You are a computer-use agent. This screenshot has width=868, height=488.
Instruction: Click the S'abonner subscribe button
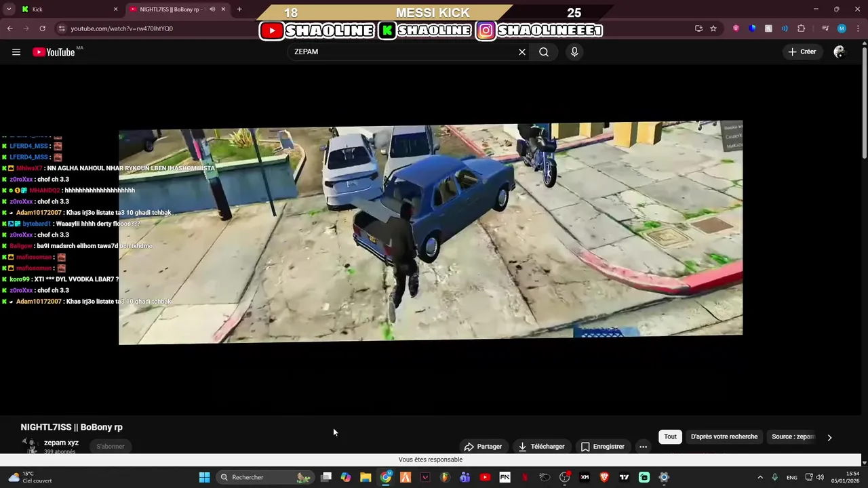point(110,447)
